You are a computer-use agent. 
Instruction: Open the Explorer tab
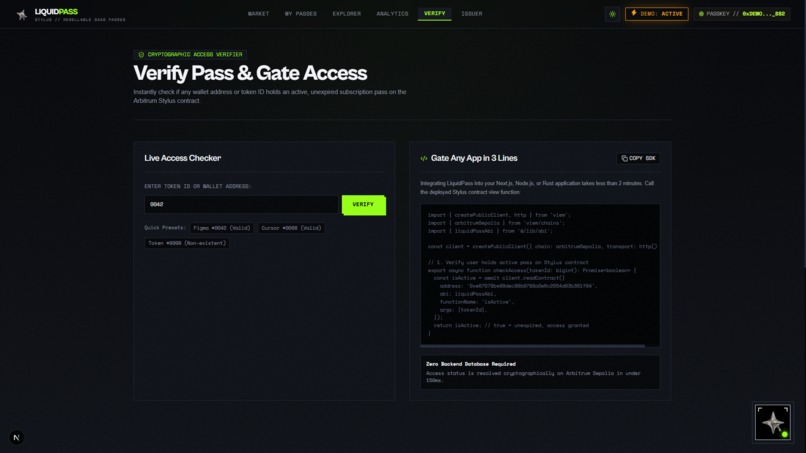coord(346,14)
